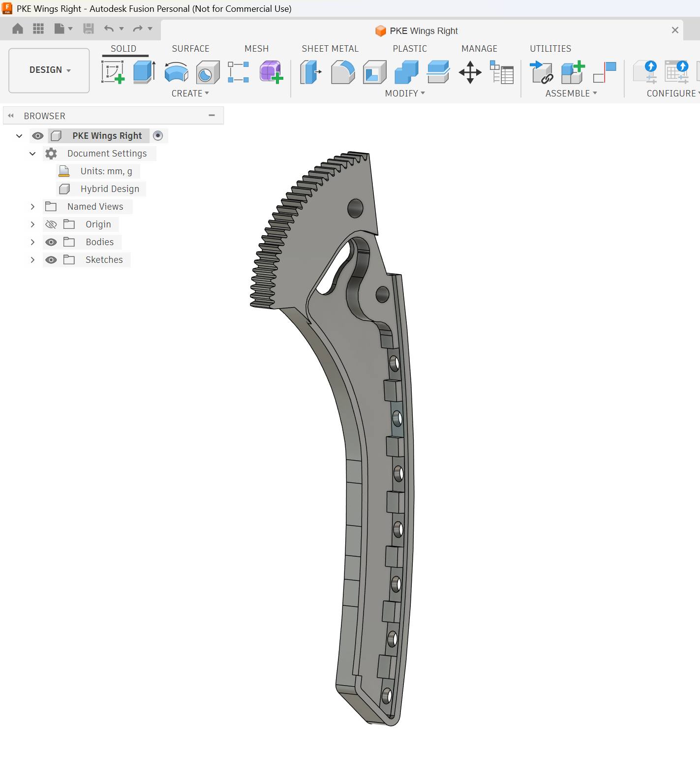Click the Save icon
The width and height of the screenshot is (700, 758).
coord(89,29)
